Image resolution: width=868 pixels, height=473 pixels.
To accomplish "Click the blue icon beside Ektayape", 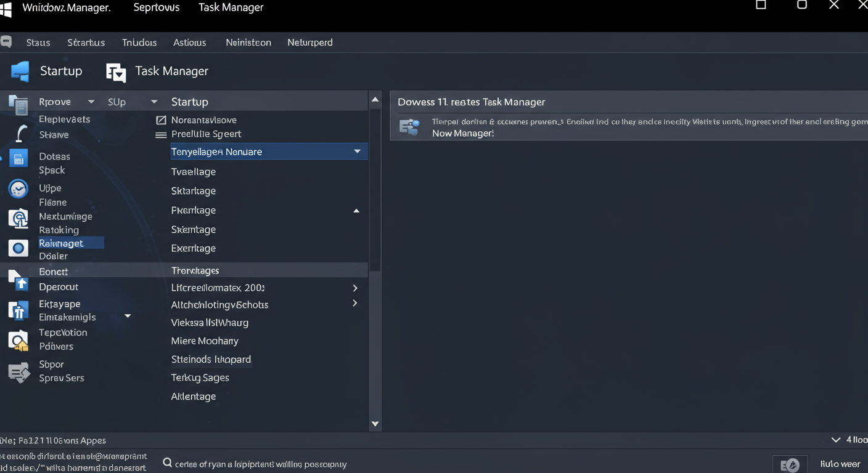I will pyautogui.click(x=18, y=310).
